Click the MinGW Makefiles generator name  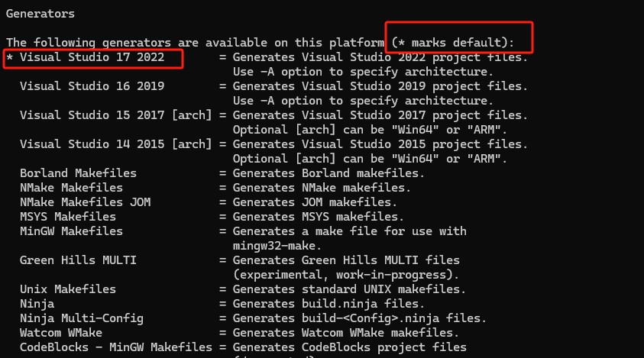pyautogui.click(x=71, y=231)
